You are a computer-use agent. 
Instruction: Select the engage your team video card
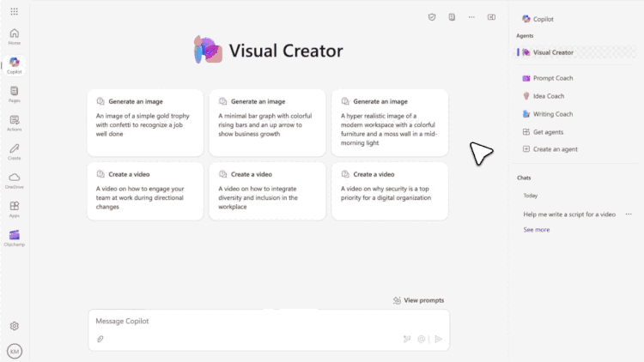pos(145,191)
